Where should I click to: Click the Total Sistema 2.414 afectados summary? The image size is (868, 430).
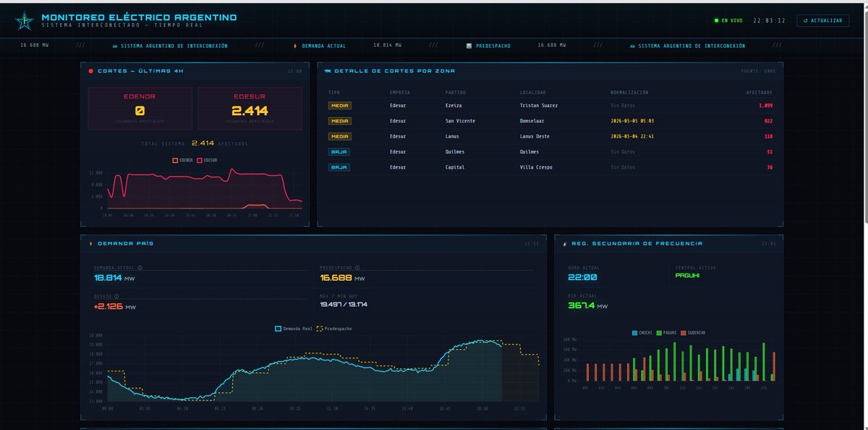[x=195, y=143]
